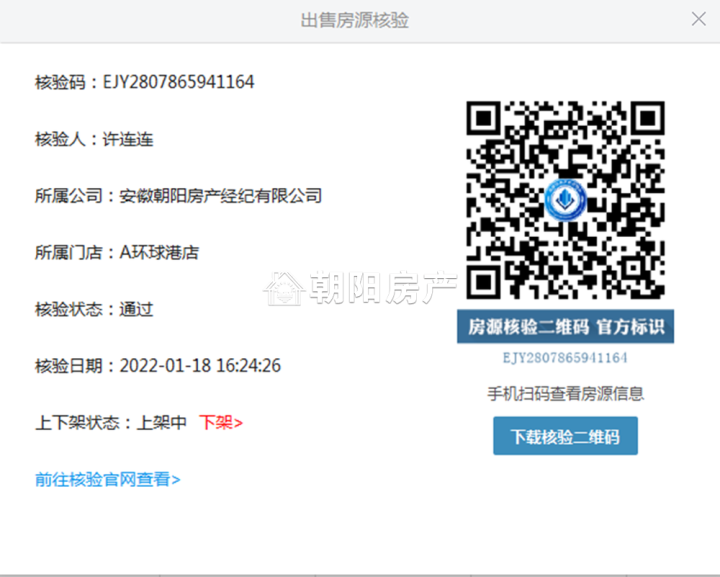Click the 上架中 status text
The width and height of the screenshot is (720, 577).
[x=162, y=422]
